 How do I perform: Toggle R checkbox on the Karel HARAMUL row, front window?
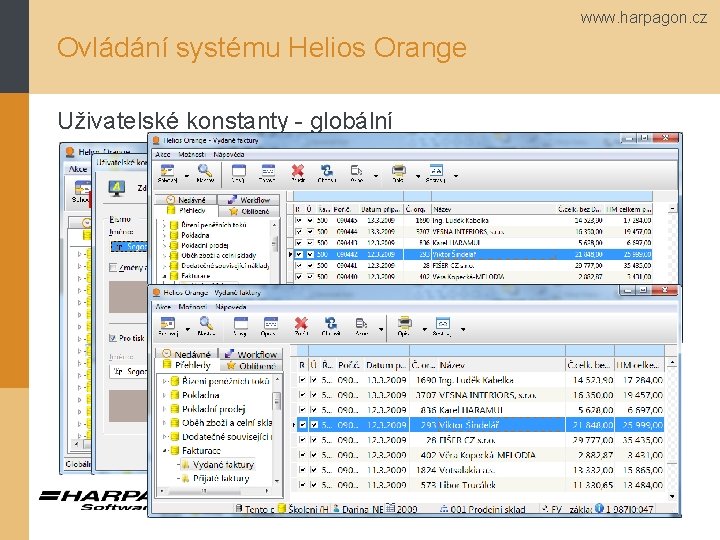pos(302,410)
